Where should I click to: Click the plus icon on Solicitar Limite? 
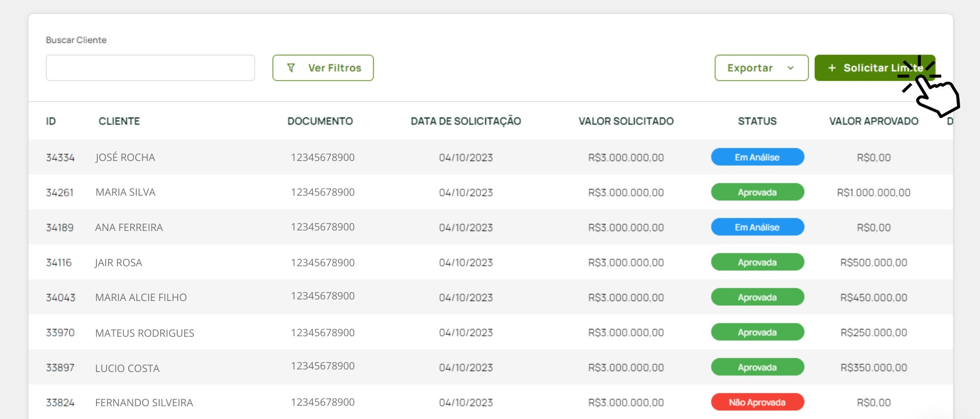click(832, 68)
